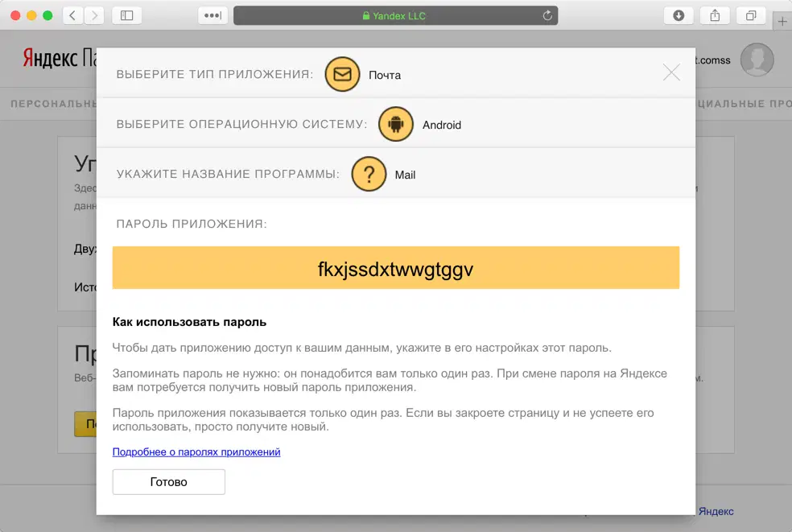Click the 'Как использовать пароль' heading
The image size is (792, 532).
tap(189, 322)
